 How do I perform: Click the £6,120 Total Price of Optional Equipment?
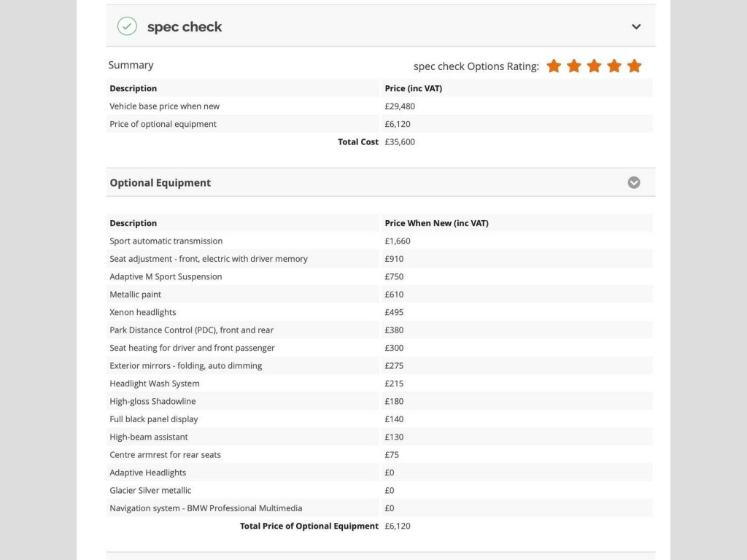tap(398, 526)
